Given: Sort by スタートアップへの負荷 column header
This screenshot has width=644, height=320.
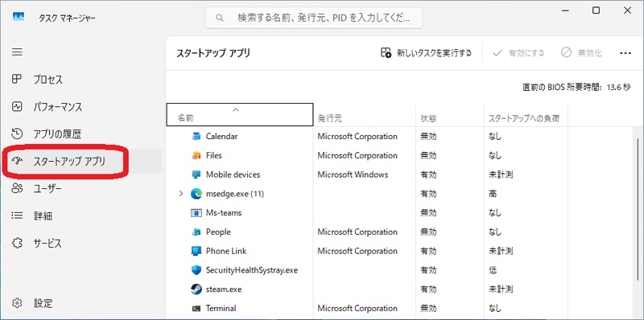Looking at the screenshot, I should [526, 114].
